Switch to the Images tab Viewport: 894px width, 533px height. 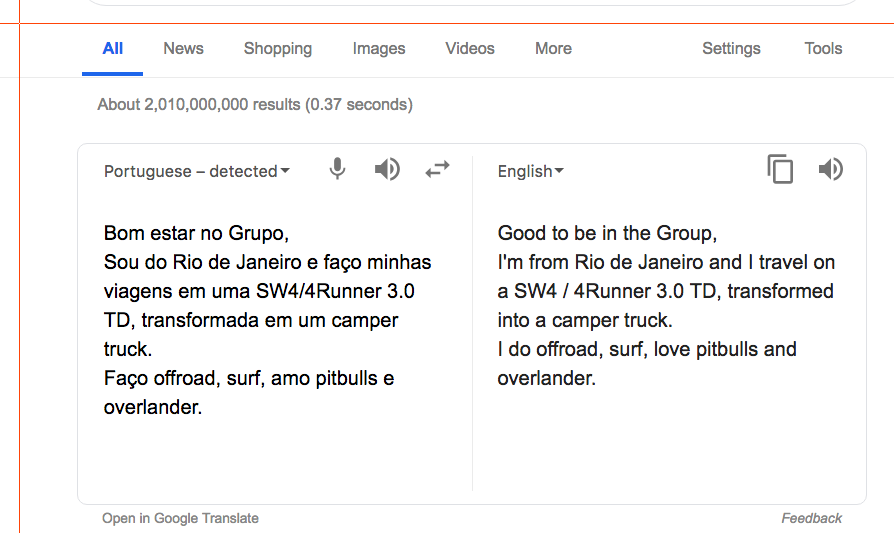click(379, 48)
